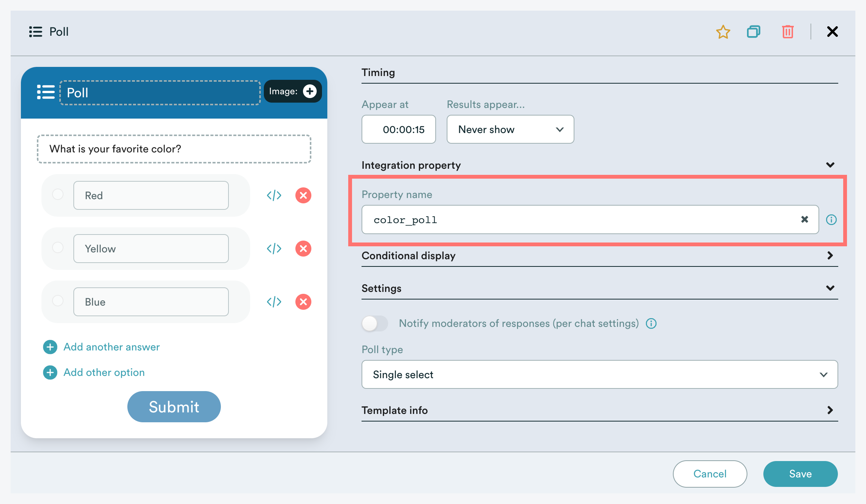Select the Yellow radio button

click(x=58, y=247)
